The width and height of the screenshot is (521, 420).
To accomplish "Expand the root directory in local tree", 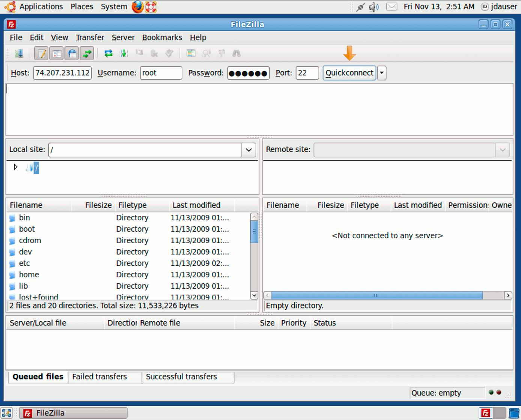I will (15, 167).
